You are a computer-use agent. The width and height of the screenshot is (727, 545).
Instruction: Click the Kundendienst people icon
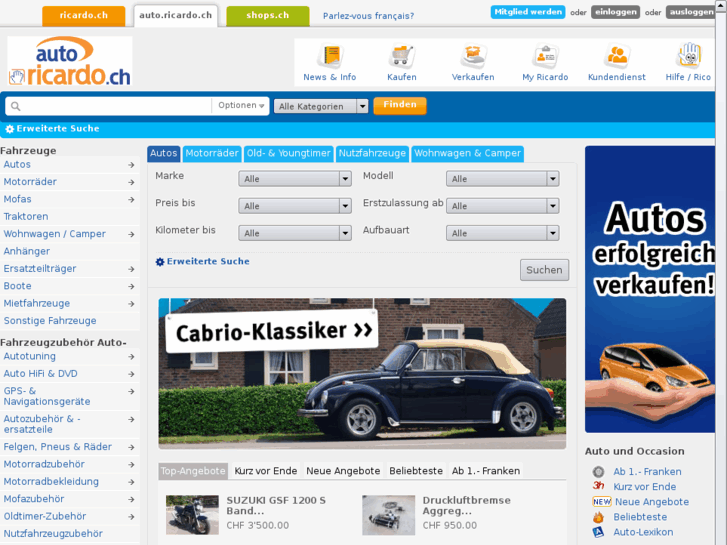617,56
